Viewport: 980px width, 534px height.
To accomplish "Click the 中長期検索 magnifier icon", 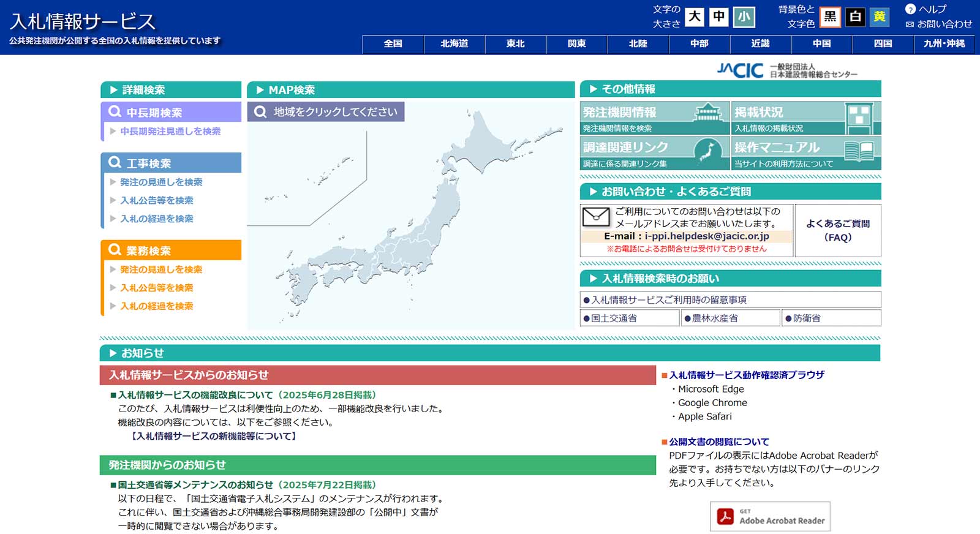I will (x=115, y=112).
